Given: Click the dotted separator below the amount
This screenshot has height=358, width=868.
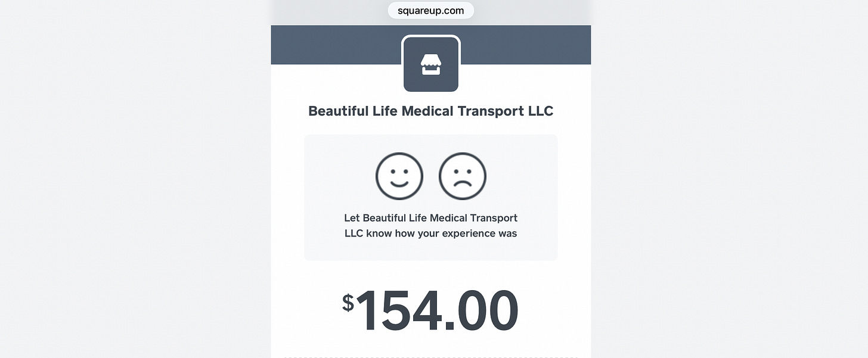Looking at the screenshot, I should pyautogui.click(x=430, y=357).
